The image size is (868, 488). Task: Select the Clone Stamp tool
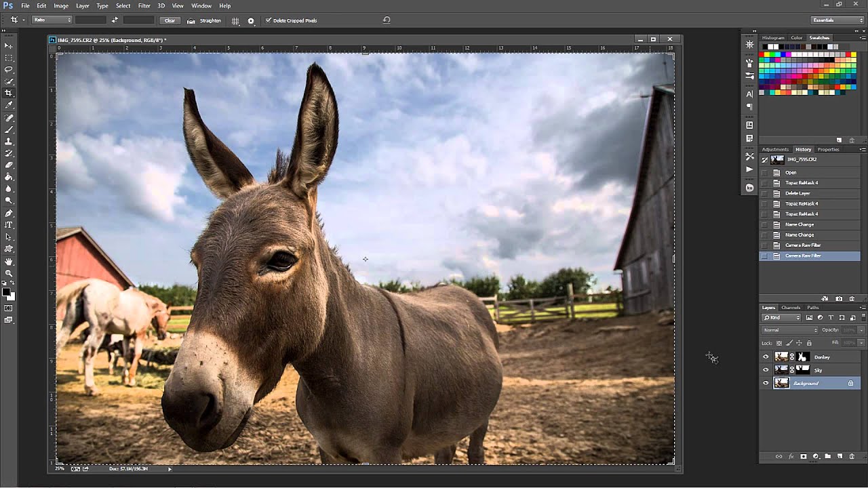pos(9,141)
